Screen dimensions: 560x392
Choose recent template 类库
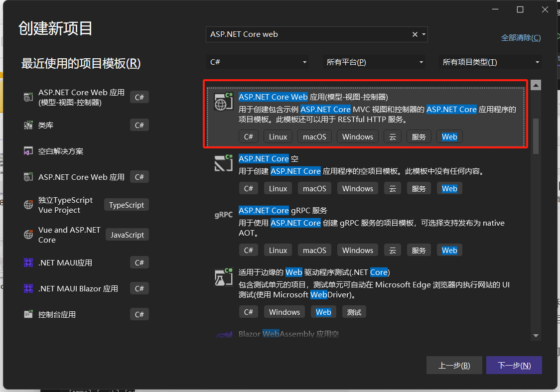click(x=46, y=125)
